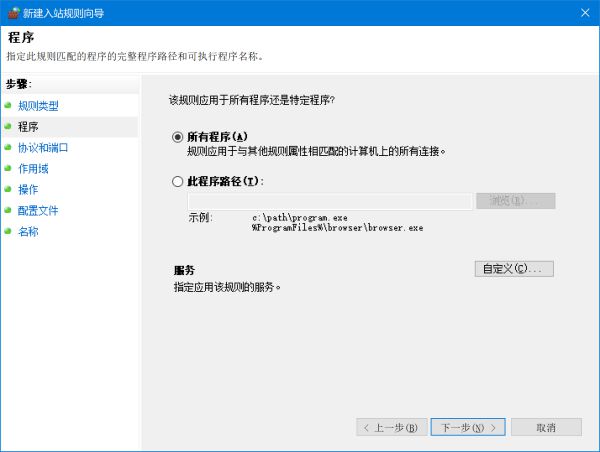Click the green bullet beside 作用域
Screen dimensions: 600x452
pos(9,169)
